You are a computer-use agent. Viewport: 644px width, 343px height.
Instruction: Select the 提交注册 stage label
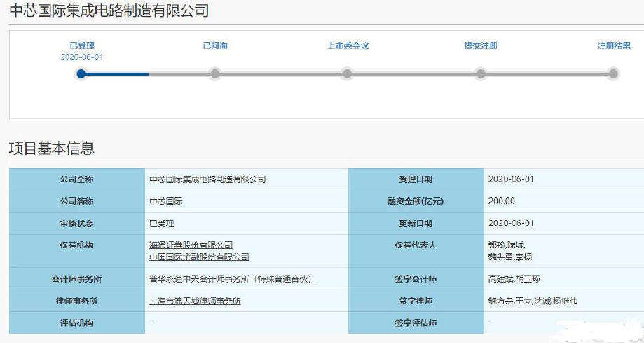coord(481,45)
